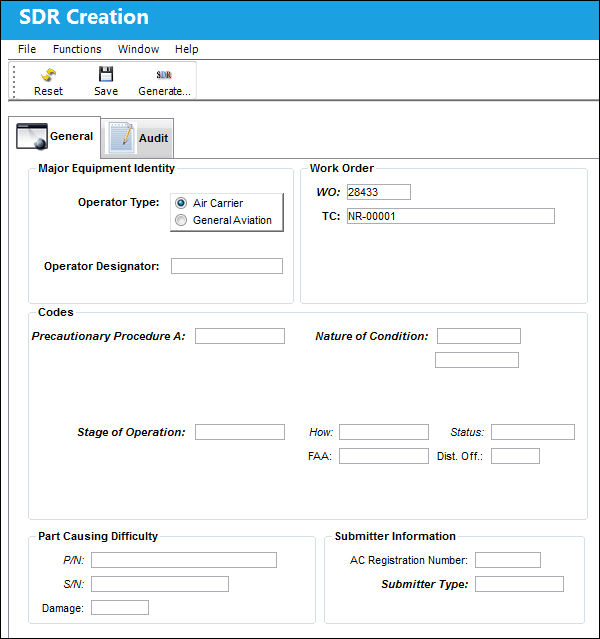Image resolution: width=600 pixels, height=639 pixels.
Task: Click the General tab window icon
Action: tap(32, 136)
